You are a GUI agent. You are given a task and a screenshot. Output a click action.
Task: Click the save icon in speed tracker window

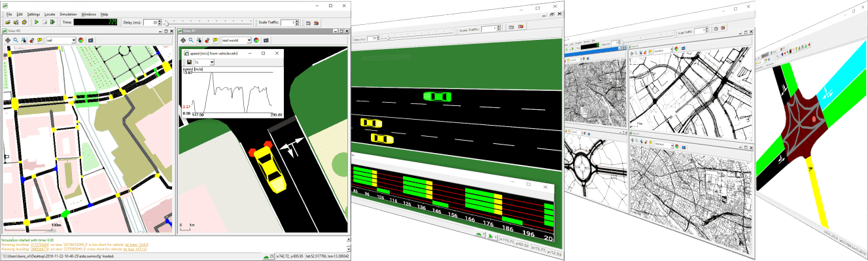click(x=189, y=62)
